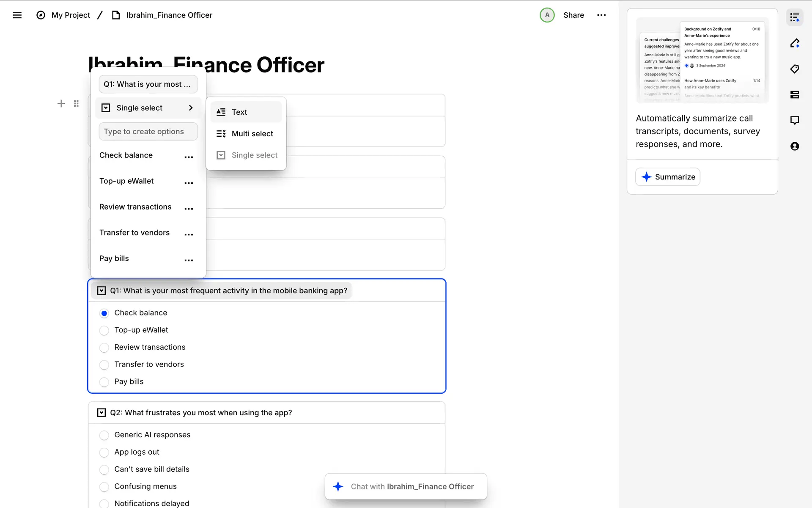This screenshot has width=812, height=508.
Task: Open the AI summary sidebar icon
Action: coord(795,18)
